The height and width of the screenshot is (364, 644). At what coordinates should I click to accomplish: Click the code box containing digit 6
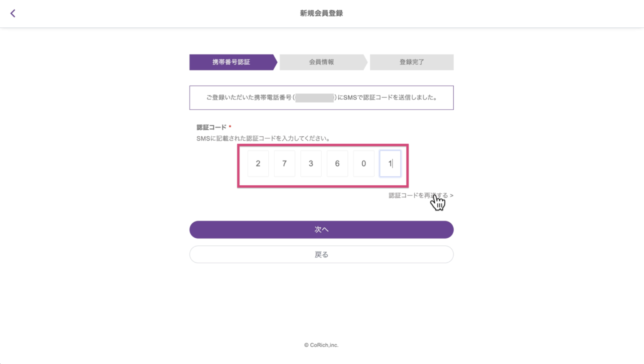(x=337, y=164)
